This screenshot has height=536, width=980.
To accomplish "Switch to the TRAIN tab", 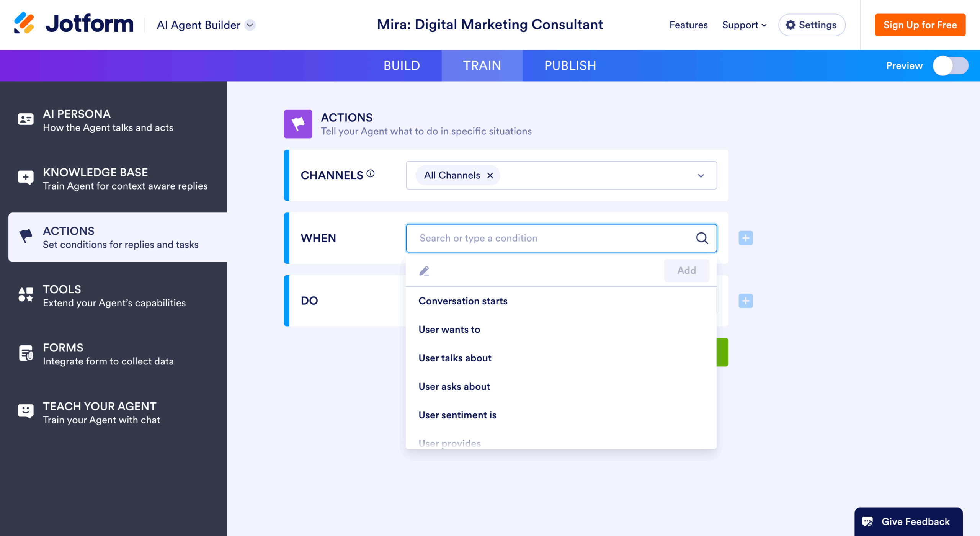I will click(482, 65).
